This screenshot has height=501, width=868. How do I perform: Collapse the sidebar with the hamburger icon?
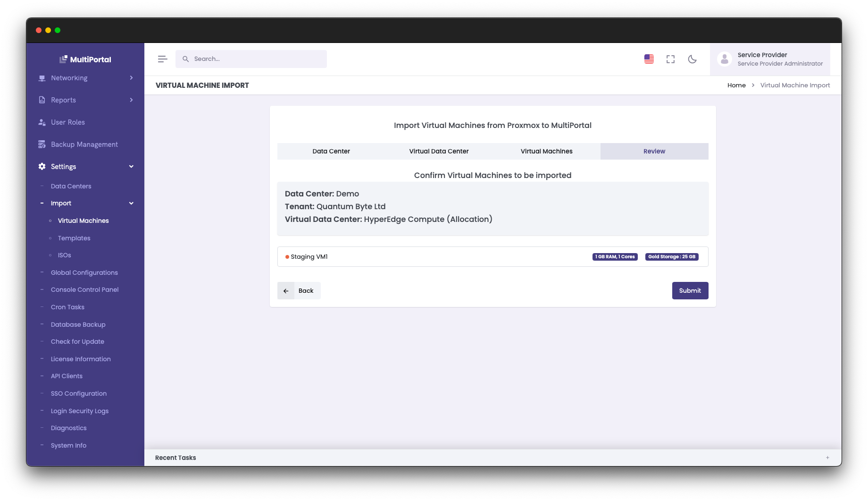tap(162, 59)
